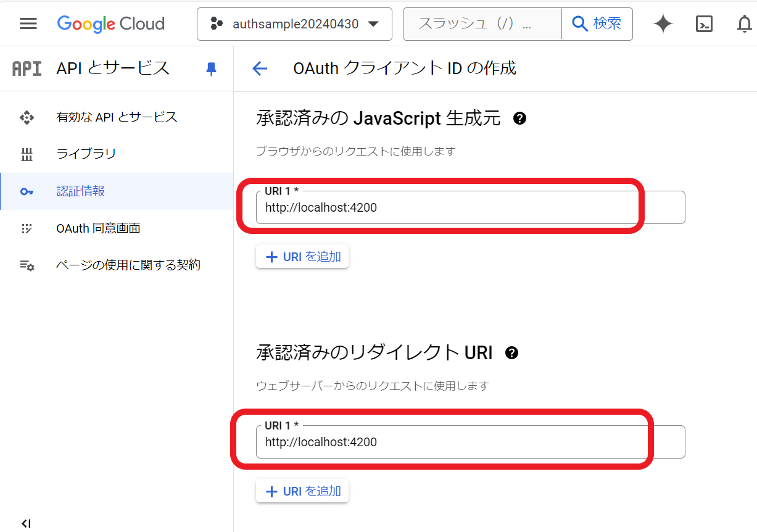Focus the JavaScript origin URI 1 field
The width and height of the screenshot is (757, 532).
coord(470,207)
